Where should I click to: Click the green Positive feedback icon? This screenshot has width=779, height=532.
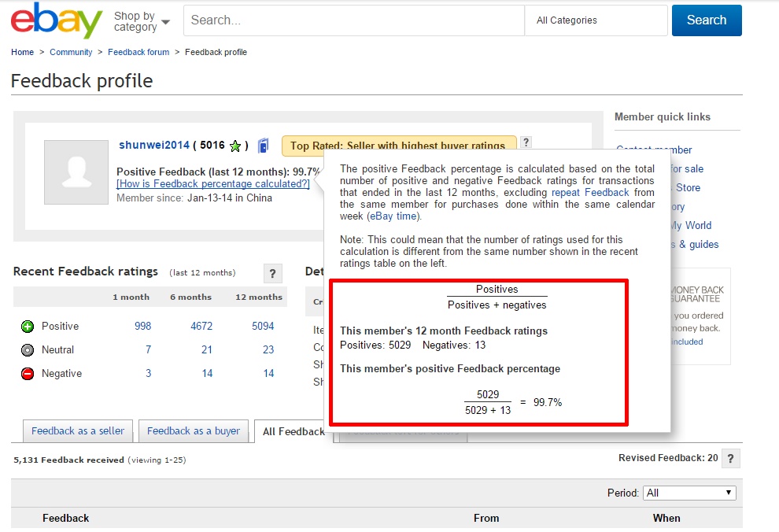pos(28,327)
